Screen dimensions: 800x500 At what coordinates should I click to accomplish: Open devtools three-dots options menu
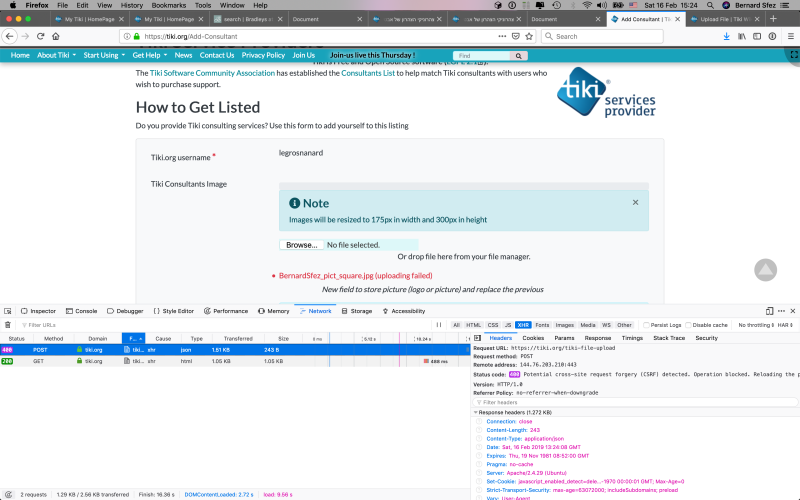tap(781, 311)
